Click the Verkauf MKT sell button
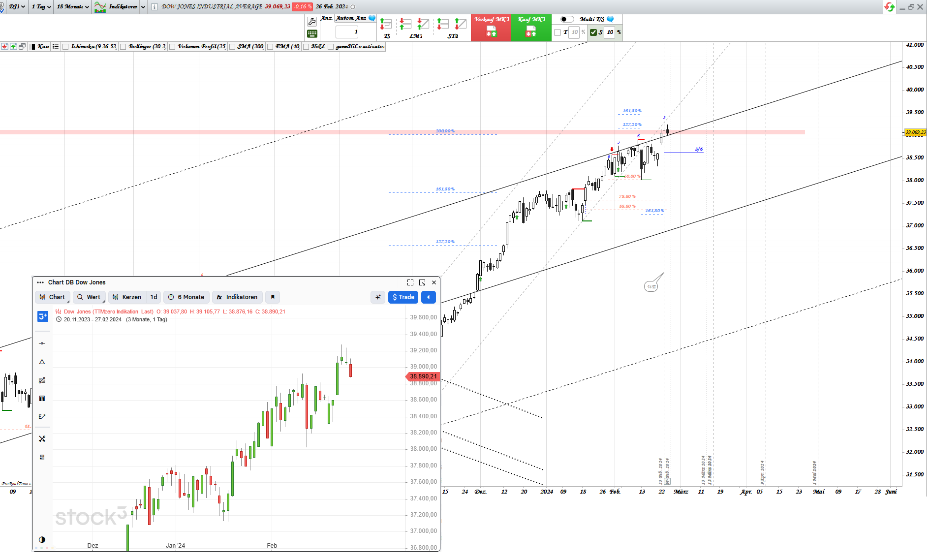The image size is (929, 560). coord(491,28)
